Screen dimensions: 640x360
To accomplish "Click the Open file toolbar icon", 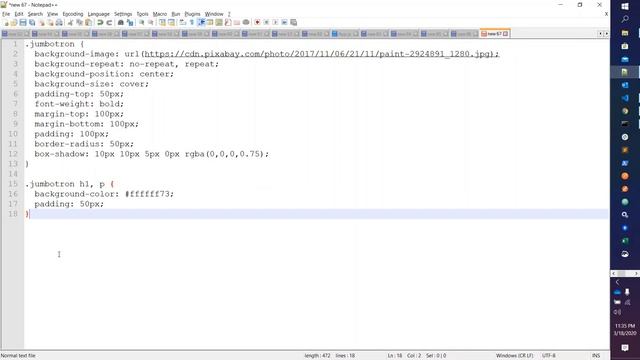I will pos(14,22).
